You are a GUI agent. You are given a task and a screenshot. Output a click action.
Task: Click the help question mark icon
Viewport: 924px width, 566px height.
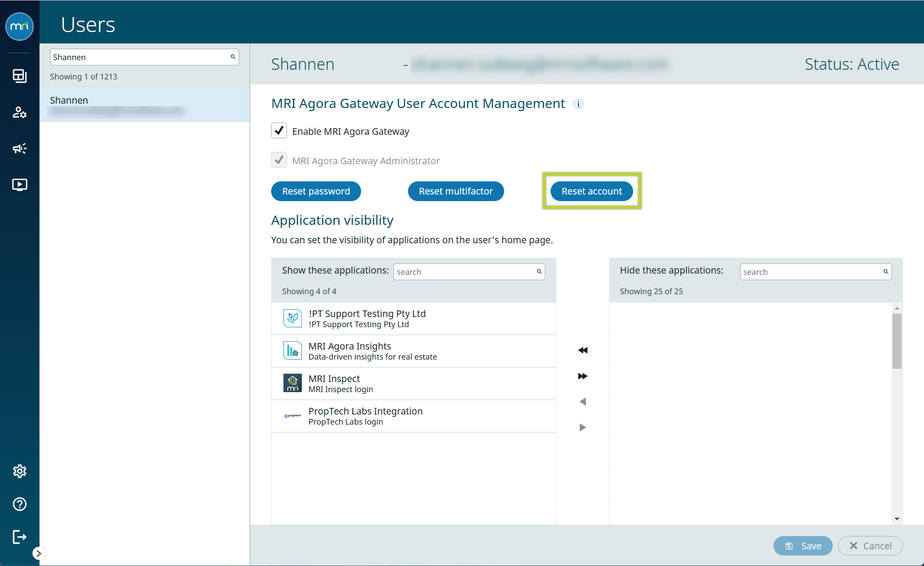coord(19,504)
